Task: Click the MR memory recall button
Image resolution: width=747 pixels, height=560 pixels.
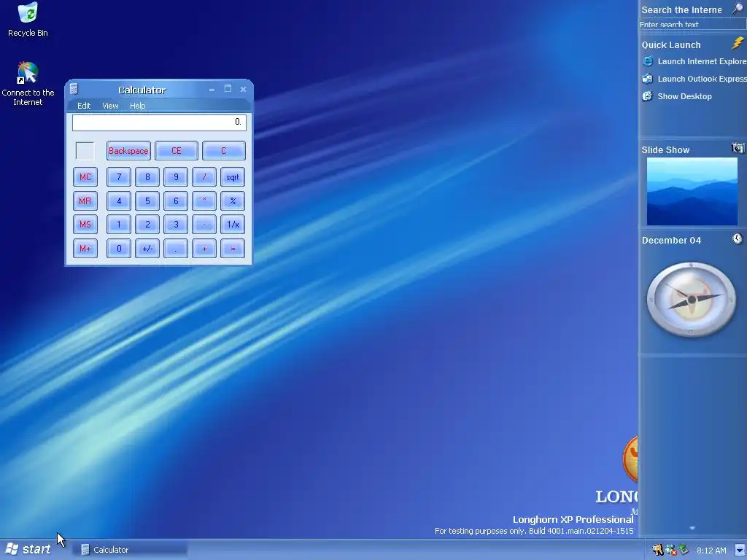Action: click(85, 201)
